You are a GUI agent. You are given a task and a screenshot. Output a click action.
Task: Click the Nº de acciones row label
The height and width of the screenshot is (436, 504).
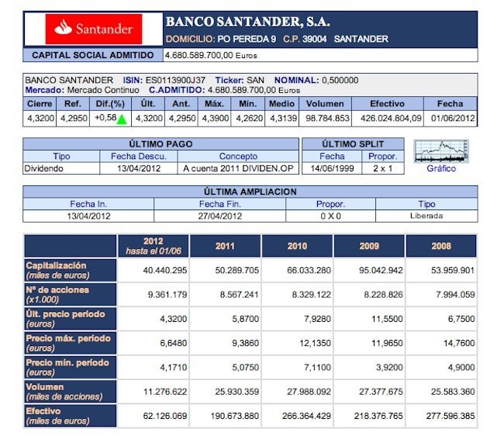[71, 295]
